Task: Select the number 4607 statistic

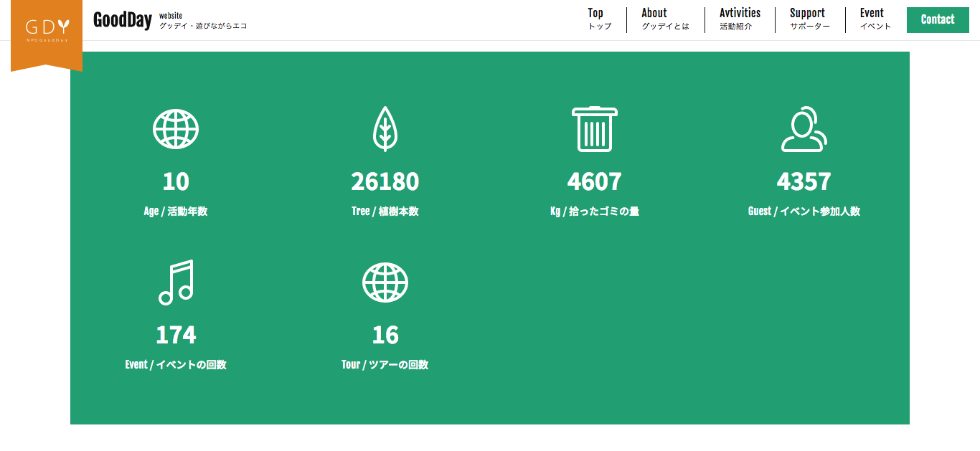Action: pyautogui.click(x=595, y=181)
